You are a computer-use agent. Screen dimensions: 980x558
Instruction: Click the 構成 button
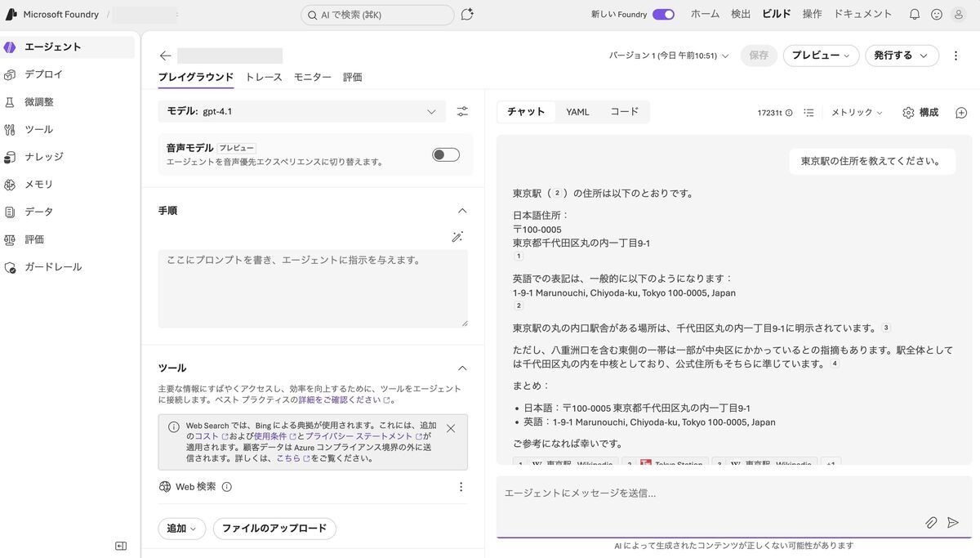(x=920, y=113)
